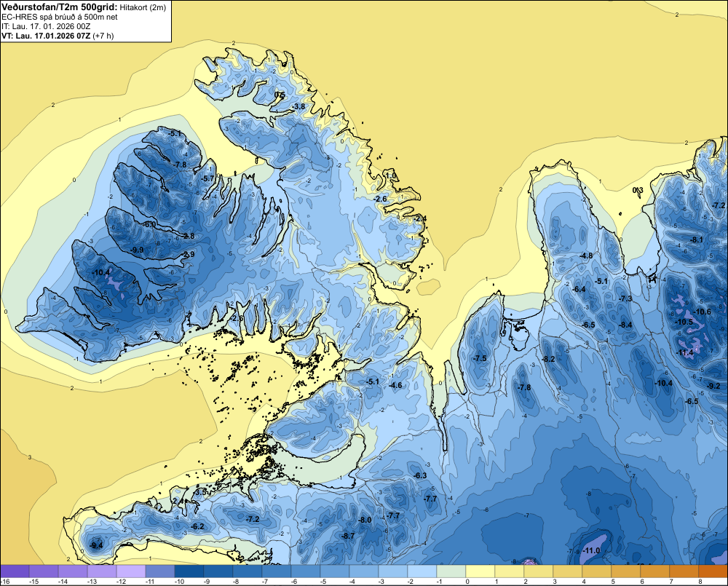
Task: Click the '-2.9' temperature value
Action: (x=188, y=254)
